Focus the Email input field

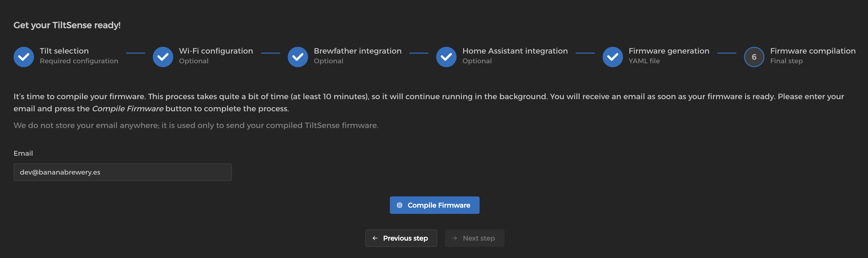pos(123,172)
